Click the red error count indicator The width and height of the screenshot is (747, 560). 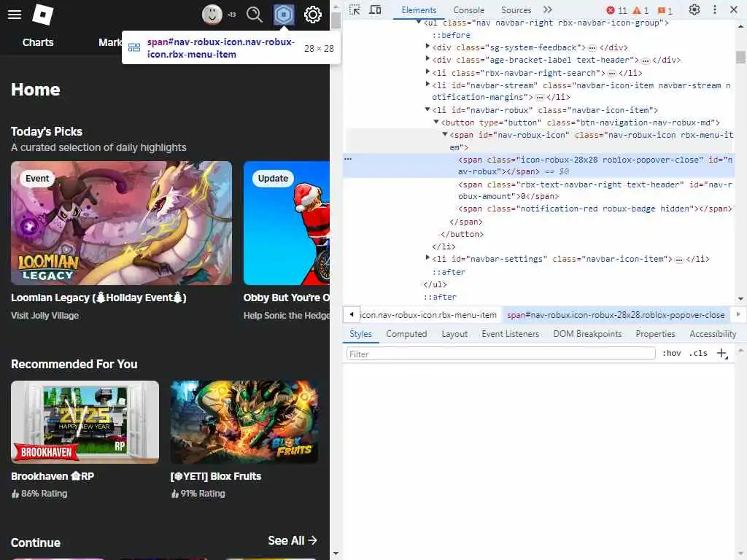[616, 10]
